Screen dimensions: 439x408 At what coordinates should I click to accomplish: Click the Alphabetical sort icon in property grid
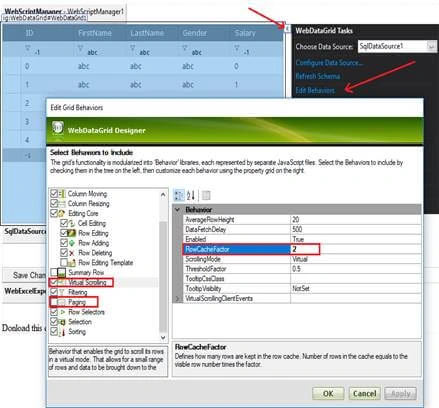191,196
